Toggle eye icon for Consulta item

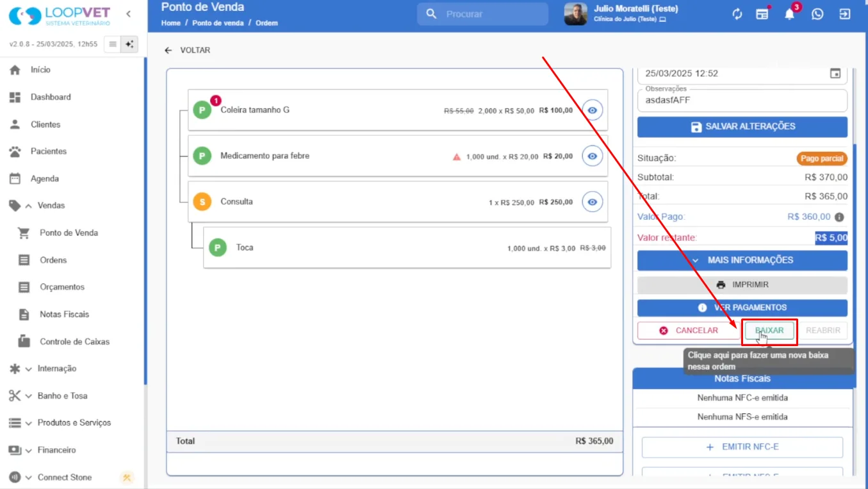click(x=593, y=202)
